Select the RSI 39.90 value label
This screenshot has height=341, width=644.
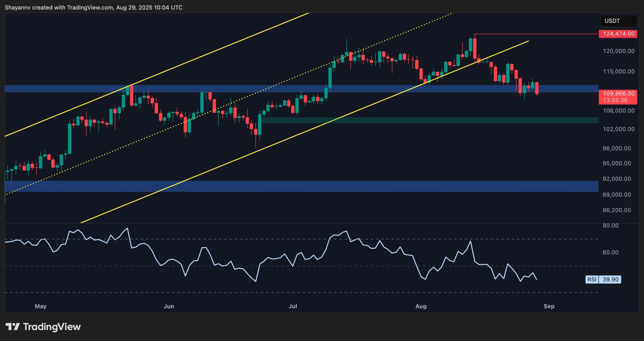pyautogui.click(x=610, y=279)
